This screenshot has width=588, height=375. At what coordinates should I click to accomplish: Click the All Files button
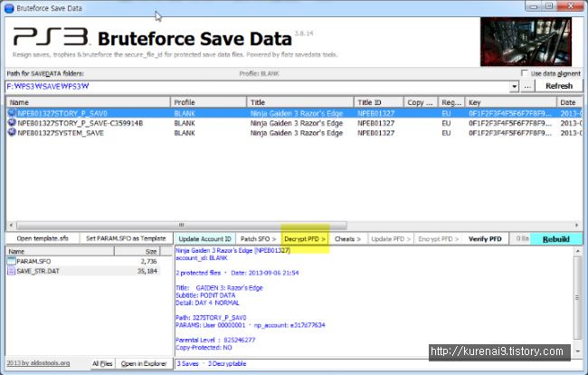[x=102, y=363]
